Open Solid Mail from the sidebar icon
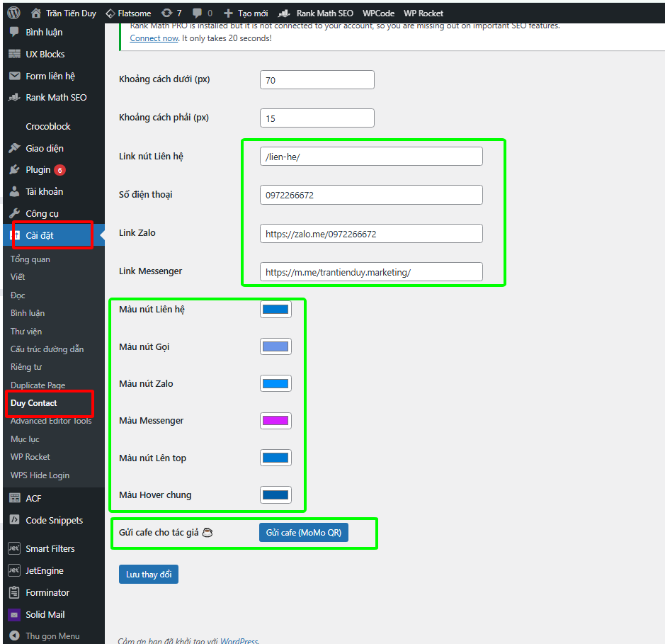Screen dimensions: 665x644 coord(16,614)
